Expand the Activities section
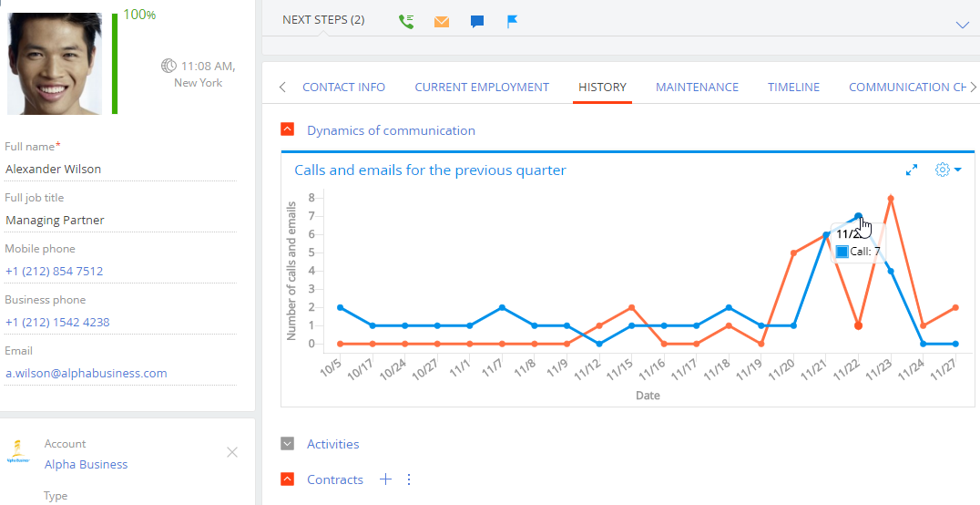The width and height of the screenshot is (980, 505). pos(288,444)
